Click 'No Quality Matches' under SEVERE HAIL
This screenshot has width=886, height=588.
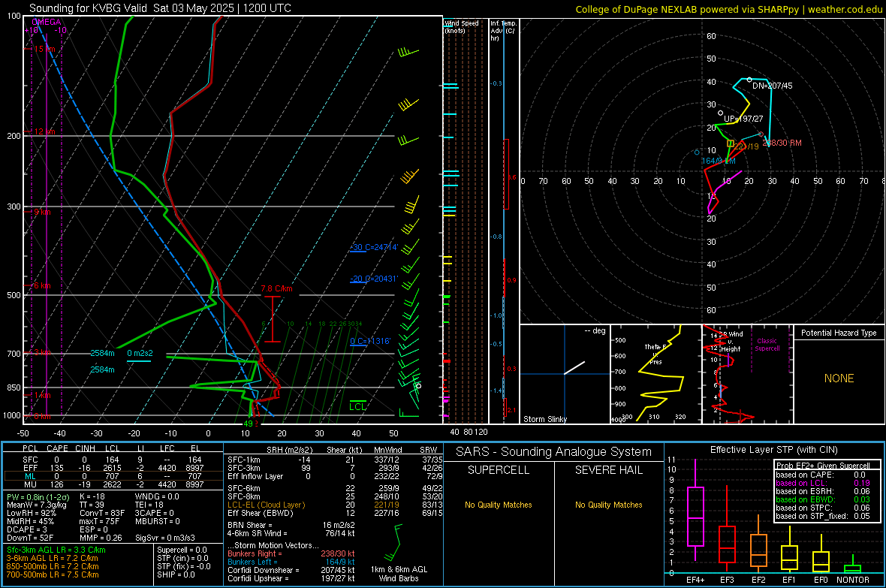point(608,505)
